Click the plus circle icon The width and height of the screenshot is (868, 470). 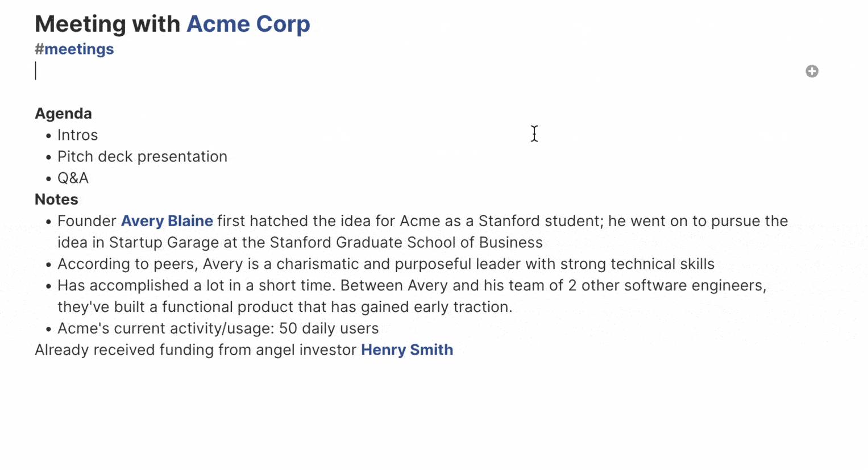click(812, 71)
